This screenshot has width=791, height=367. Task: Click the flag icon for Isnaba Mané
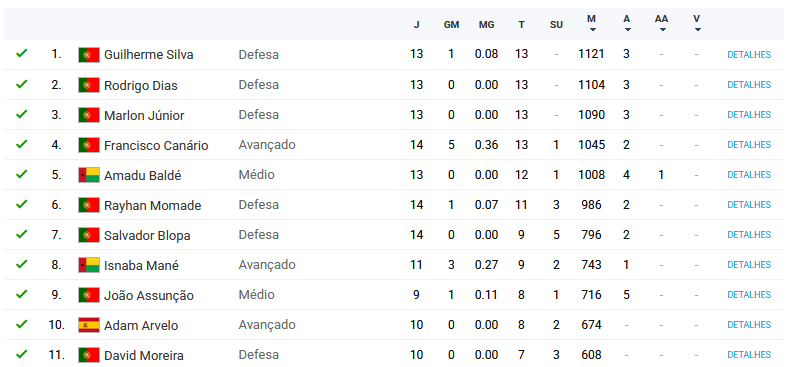click(x=89, y=265)
